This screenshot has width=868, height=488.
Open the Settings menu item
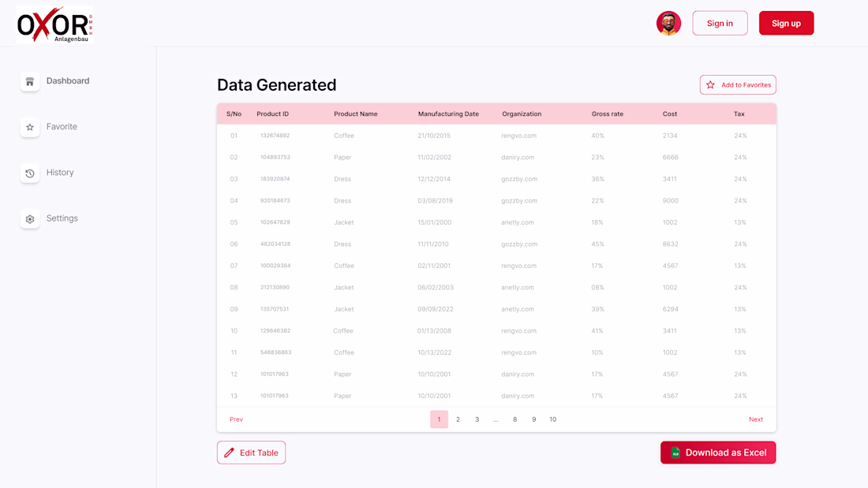point(62,218)
